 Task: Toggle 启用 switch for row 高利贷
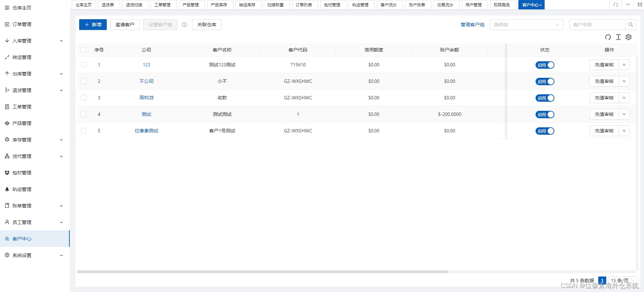click(545, 98)
